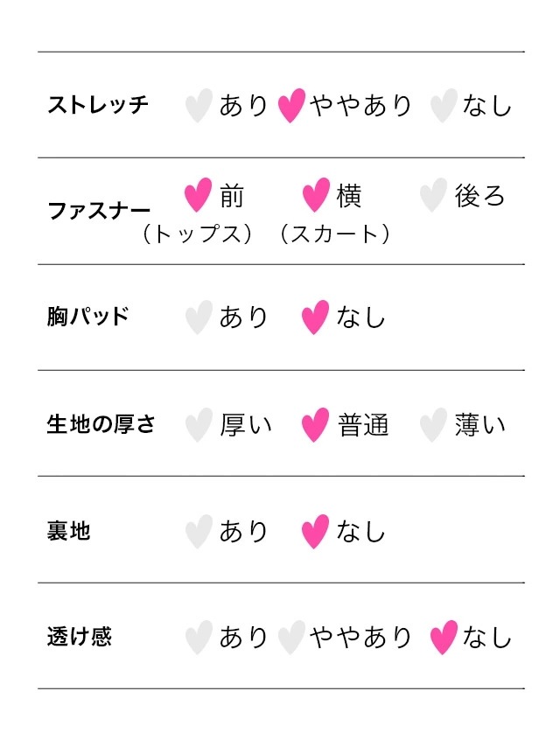This screenshot has width=560, height=747.
Task: Choose the gray heart for 厚い fabric thickness
Action: (199, 425)
